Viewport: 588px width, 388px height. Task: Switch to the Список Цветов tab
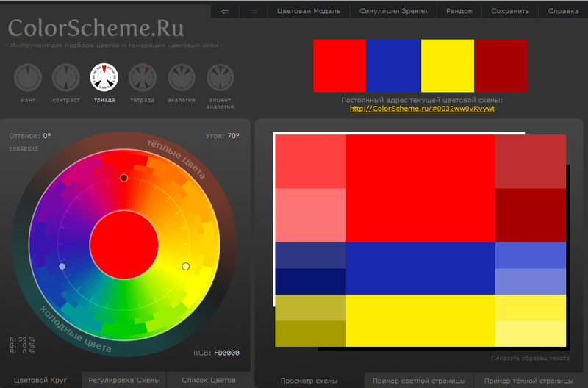209,380
